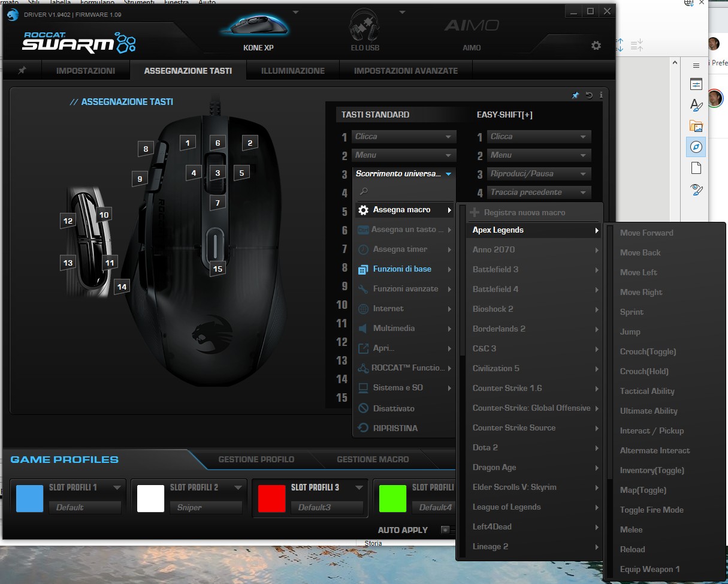Pick the Ultimate Ability macro

pos(649,411)
